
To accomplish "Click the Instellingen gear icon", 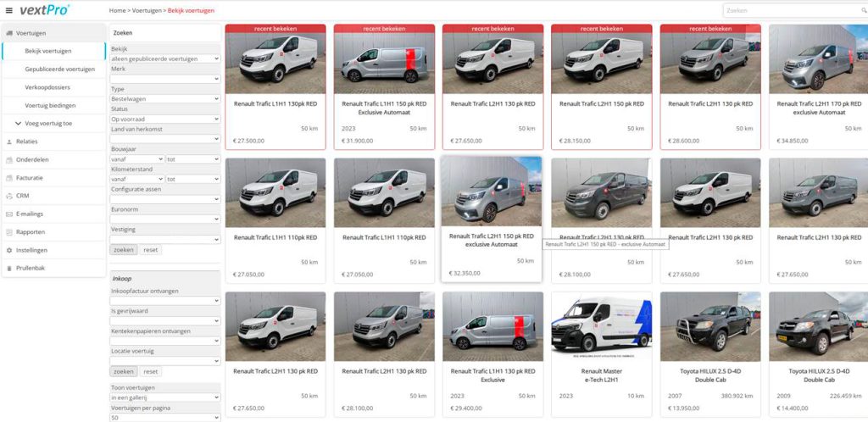I will click(8, 250).
